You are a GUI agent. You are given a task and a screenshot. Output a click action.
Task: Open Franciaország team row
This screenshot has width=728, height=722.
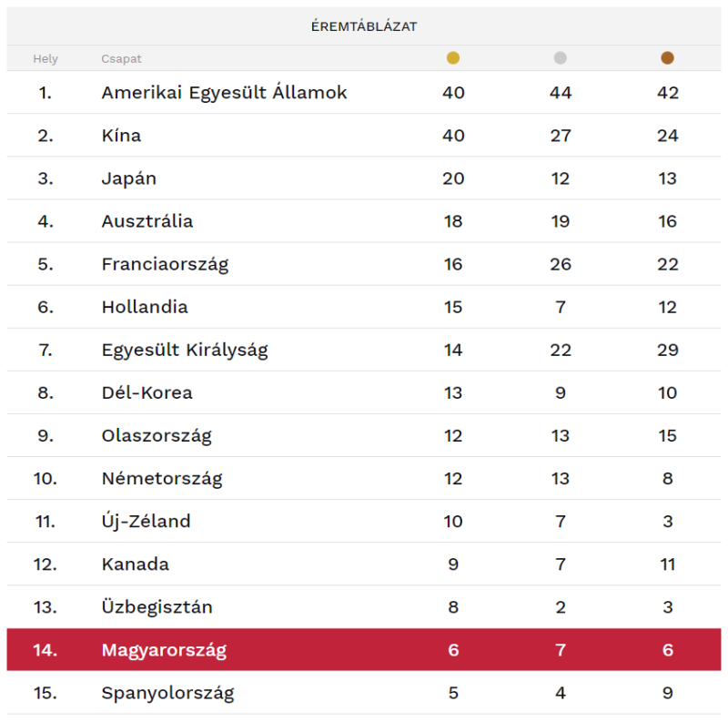pyautogui.click(x=165, y=264)
